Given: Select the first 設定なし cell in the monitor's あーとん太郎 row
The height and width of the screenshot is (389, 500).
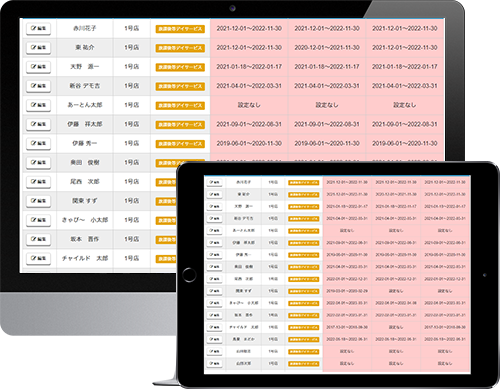Looking at the screenshot, I should tap(249, 105).
